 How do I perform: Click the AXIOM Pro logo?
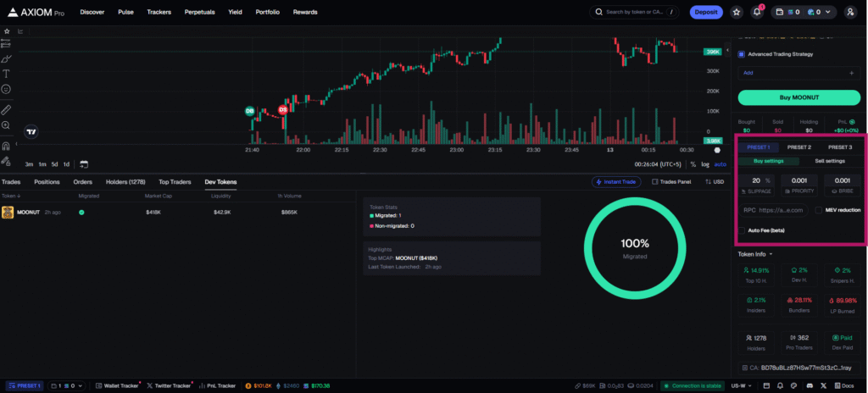click(x=36, y=12)
